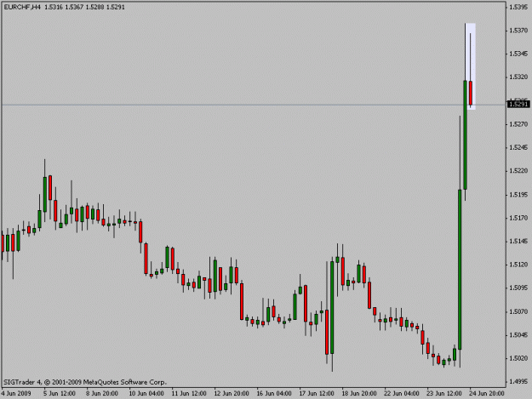Click the 1.5045 price axis label
532x399 pixels.
(x=518, y=335)
